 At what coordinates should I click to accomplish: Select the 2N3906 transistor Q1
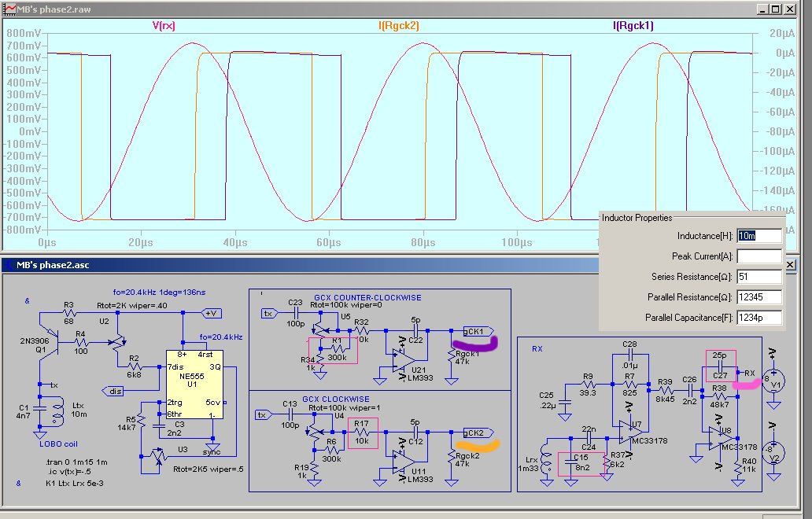point(48,341)
